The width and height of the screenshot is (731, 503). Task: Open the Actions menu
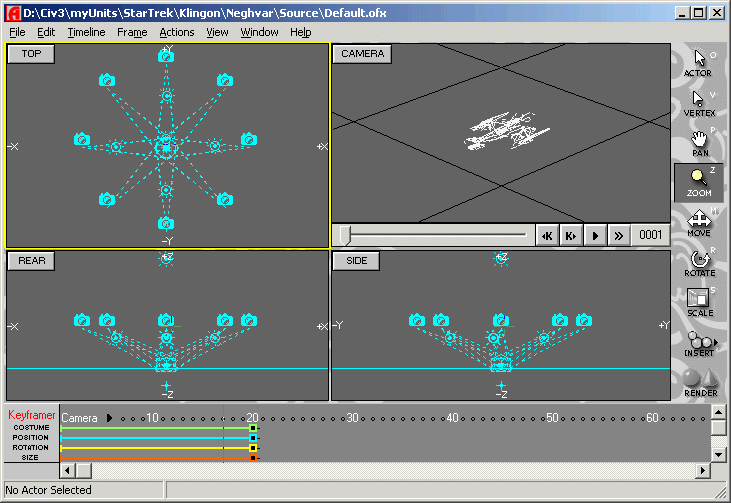177,32
